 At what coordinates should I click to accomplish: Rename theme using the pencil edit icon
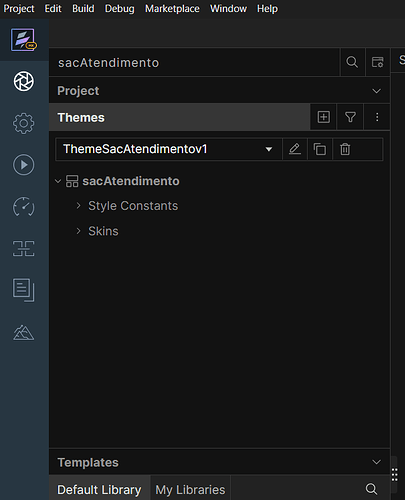tap(295, 149)
